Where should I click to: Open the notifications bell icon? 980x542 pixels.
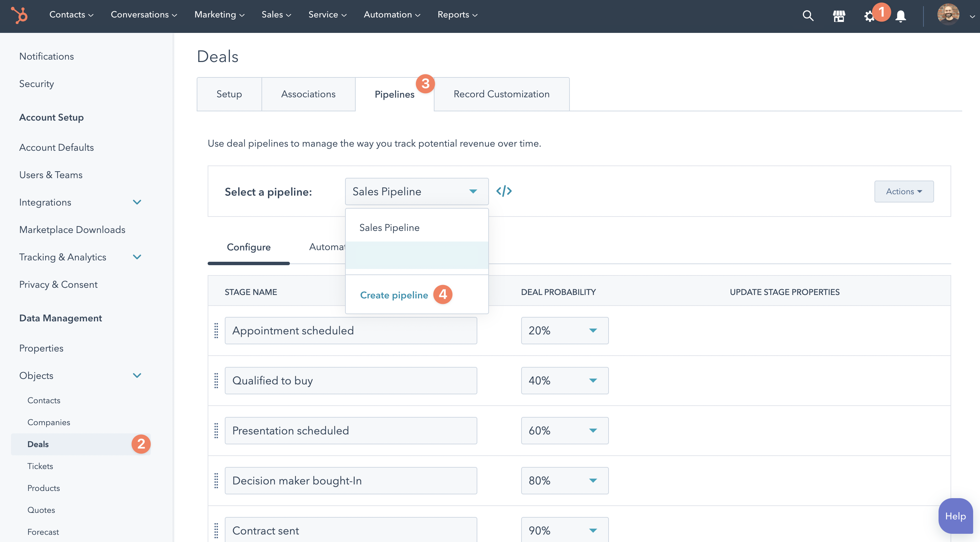tap(901, 16)
